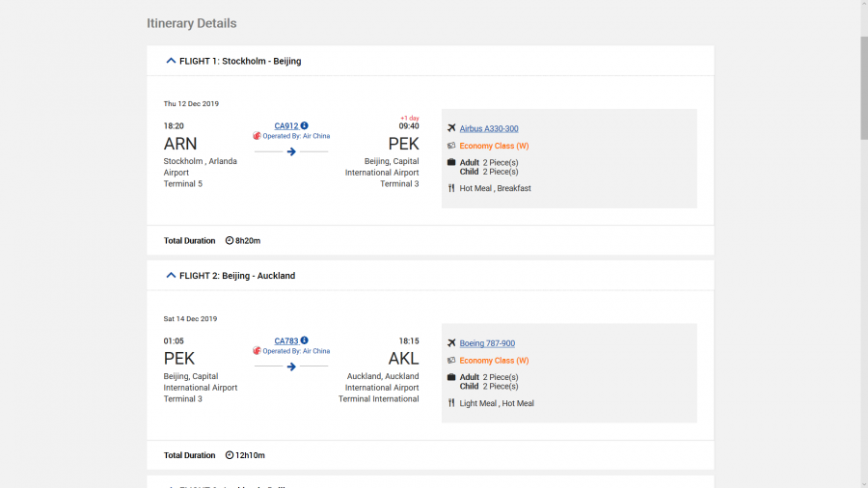The image size is (868, 488).
Task: Click the info icon beside CA912
Action: pos(305,126)
